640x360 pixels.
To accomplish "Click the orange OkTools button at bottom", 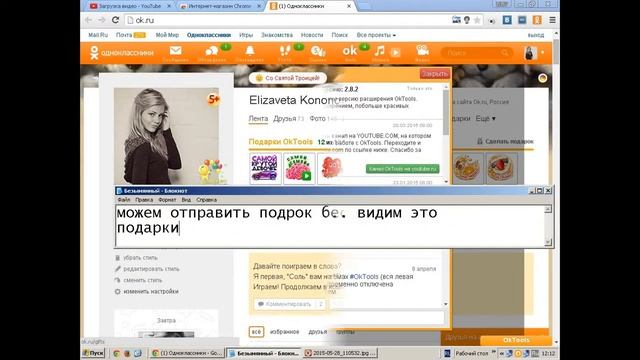I will tap(516, 340).
